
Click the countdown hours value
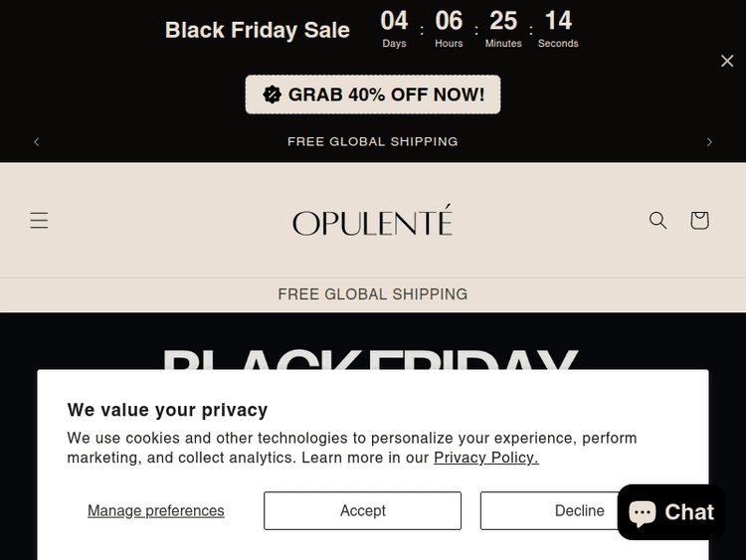tap(449, 21)
